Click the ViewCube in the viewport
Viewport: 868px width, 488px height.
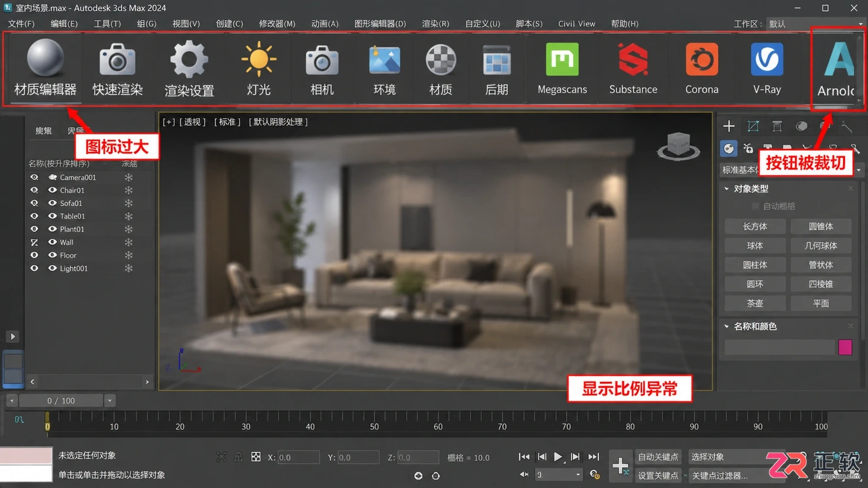(678, 145)
